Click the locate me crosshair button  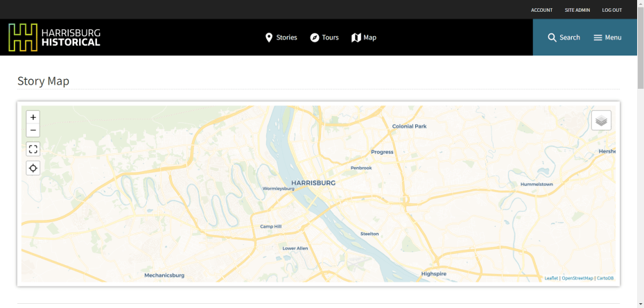33,168
